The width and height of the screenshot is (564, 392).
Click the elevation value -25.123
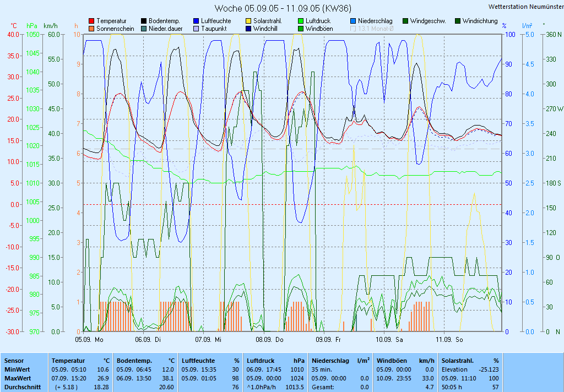(489, 370)
